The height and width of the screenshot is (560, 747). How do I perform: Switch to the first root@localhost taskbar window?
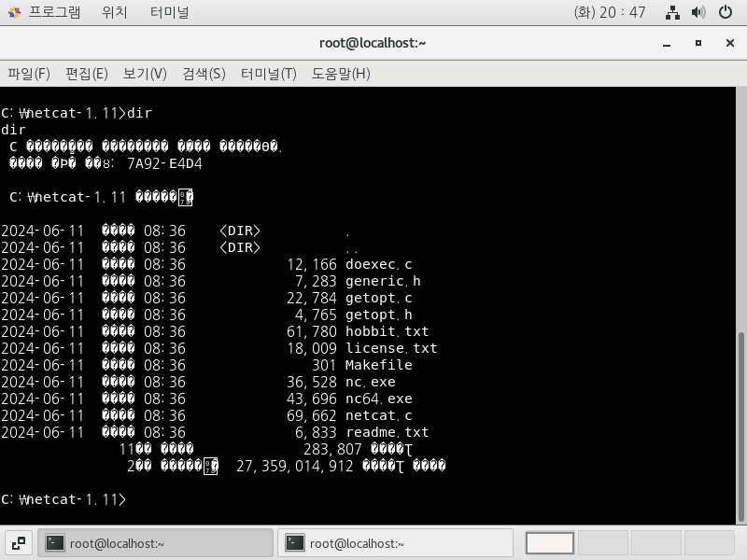point(155,543)
